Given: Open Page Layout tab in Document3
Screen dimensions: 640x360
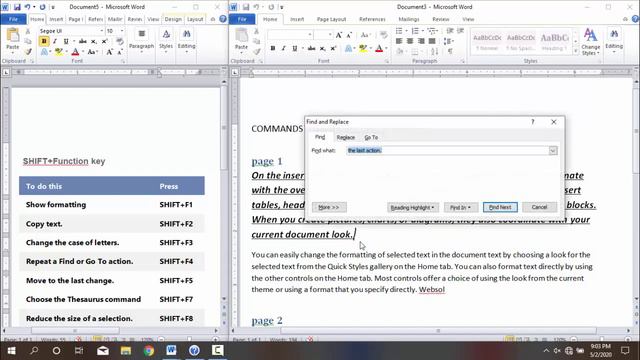Looking at the screenshot, I should (331, 19).
